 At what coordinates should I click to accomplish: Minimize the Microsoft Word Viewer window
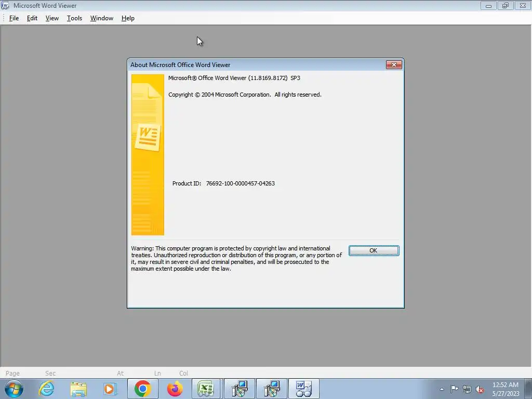coord(488,5)
